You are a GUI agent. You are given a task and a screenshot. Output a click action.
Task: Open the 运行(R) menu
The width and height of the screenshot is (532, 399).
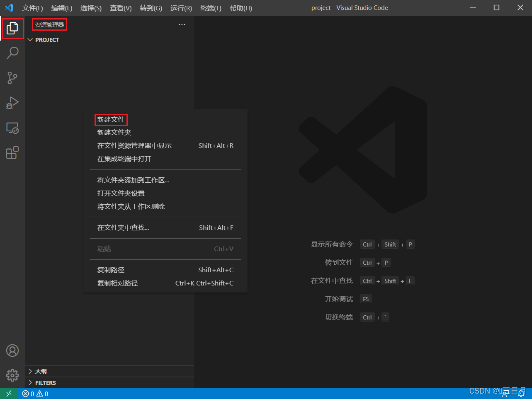[181, 8]
